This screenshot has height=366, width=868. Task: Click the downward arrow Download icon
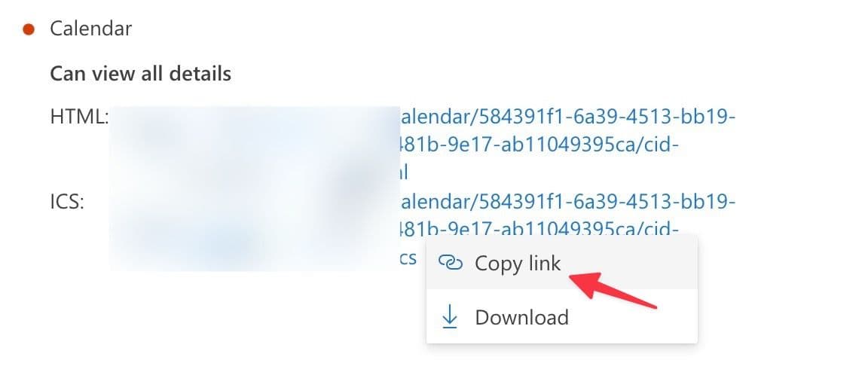tap(450, 317)
